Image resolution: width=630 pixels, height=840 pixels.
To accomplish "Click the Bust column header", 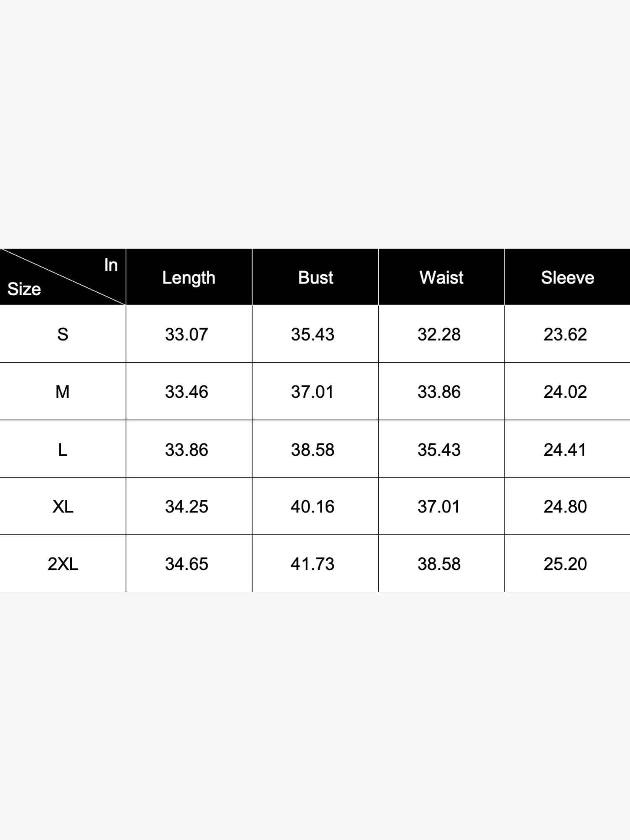I will coord(315,278).
